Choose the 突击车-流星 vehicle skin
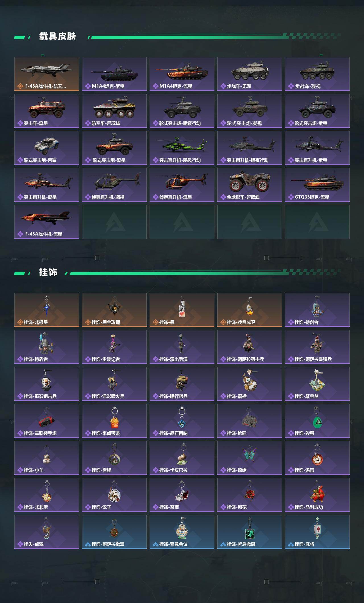 point(47,111)
